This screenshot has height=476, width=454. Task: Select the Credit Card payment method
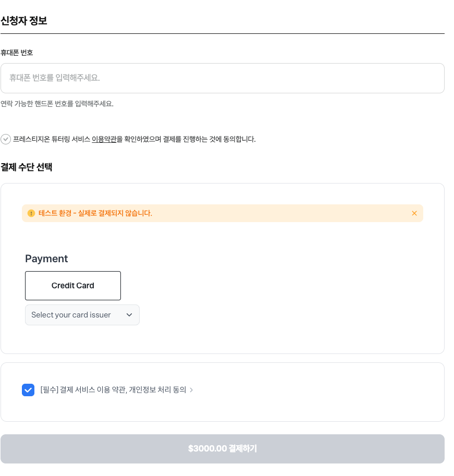coord(73,286)
